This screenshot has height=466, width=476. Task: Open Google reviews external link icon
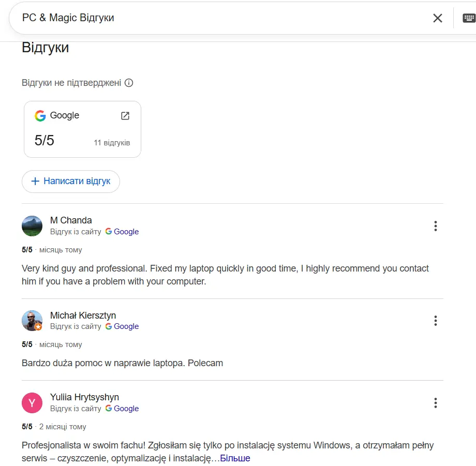tap(125, 116)
